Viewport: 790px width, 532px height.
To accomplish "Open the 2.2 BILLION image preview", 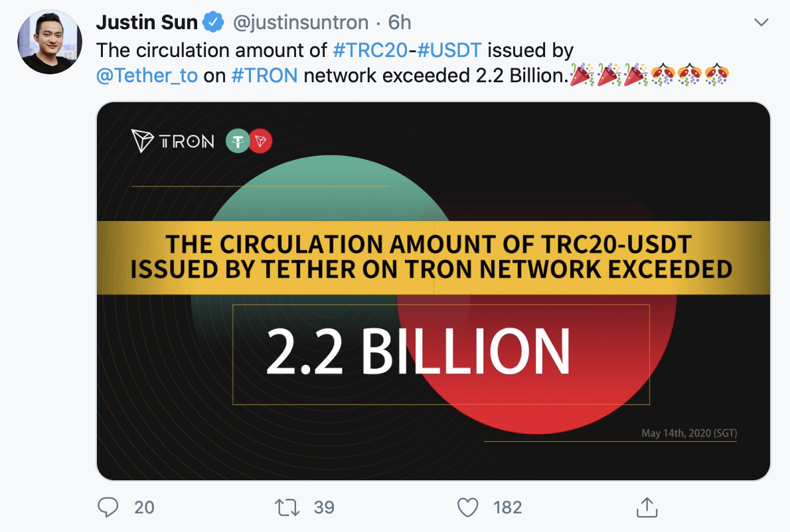I will pyautogui.click(x=433, y=351).
